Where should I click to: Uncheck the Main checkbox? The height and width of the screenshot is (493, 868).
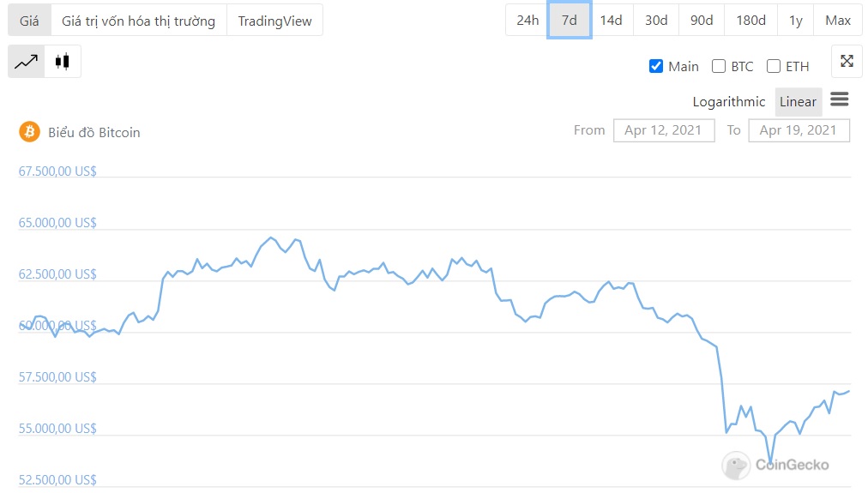(656, 66)
